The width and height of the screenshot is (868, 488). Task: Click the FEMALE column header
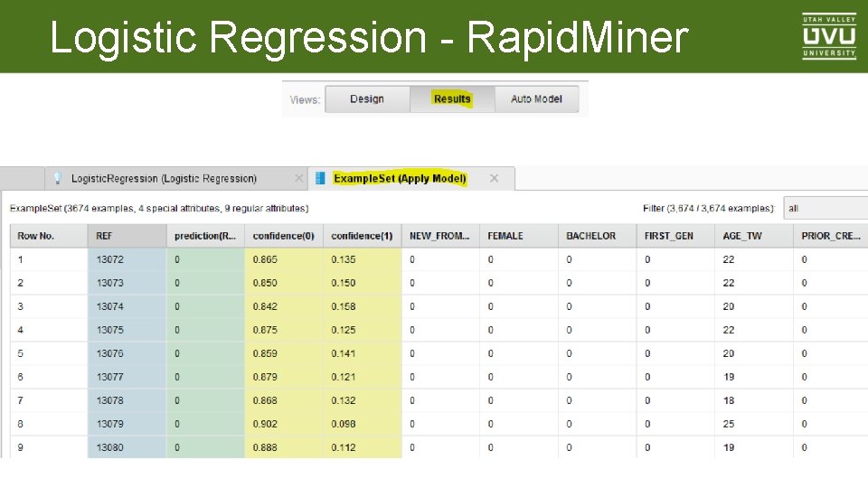tap(519, 236)
